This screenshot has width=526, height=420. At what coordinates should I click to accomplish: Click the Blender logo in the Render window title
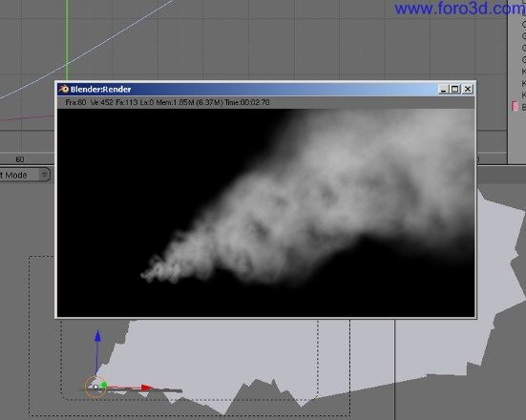pos(64,89)
